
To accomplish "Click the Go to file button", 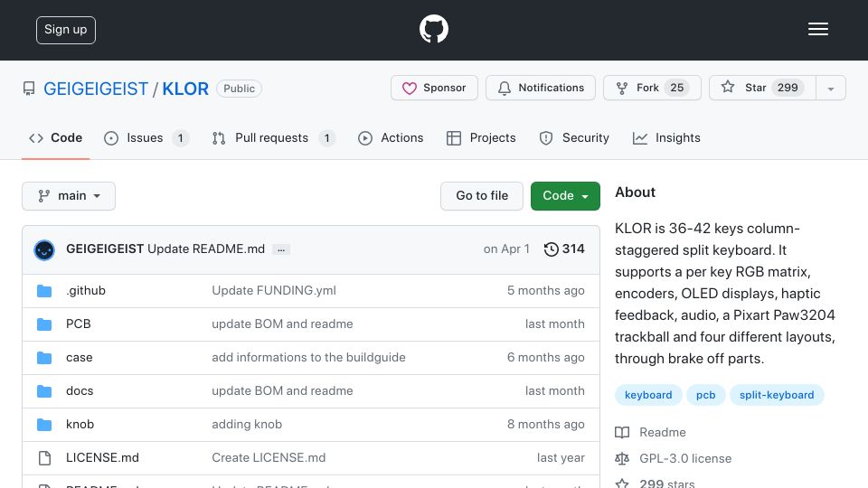I will tap(482, 196).
